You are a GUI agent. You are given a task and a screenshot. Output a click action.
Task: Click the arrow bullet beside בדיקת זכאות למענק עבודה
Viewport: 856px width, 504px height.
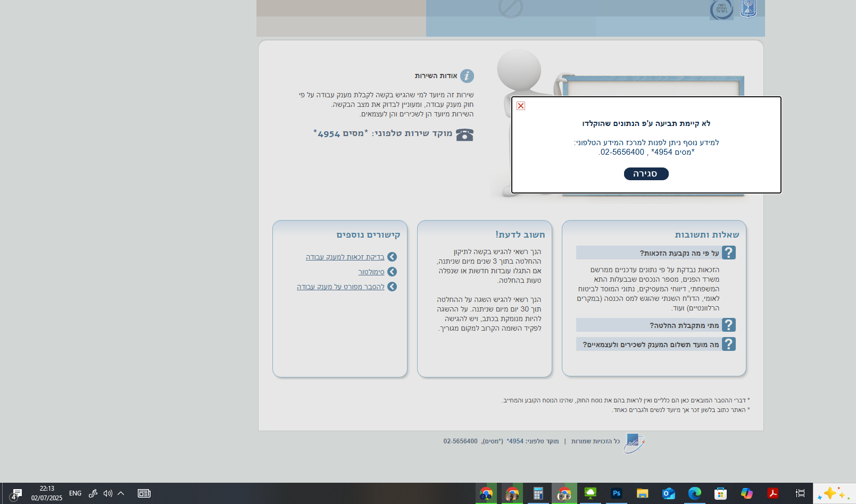392,257
